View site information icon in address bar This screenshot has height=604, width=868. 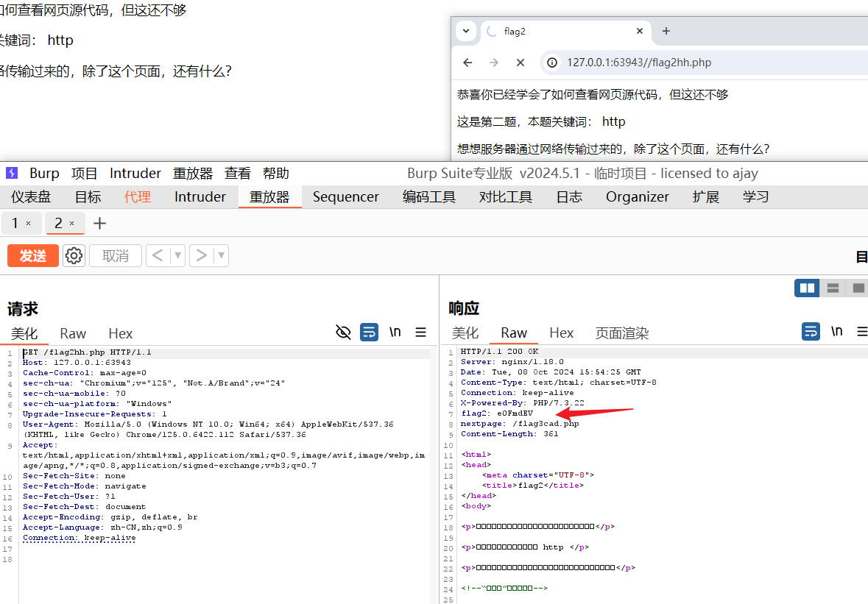[552, 63]
